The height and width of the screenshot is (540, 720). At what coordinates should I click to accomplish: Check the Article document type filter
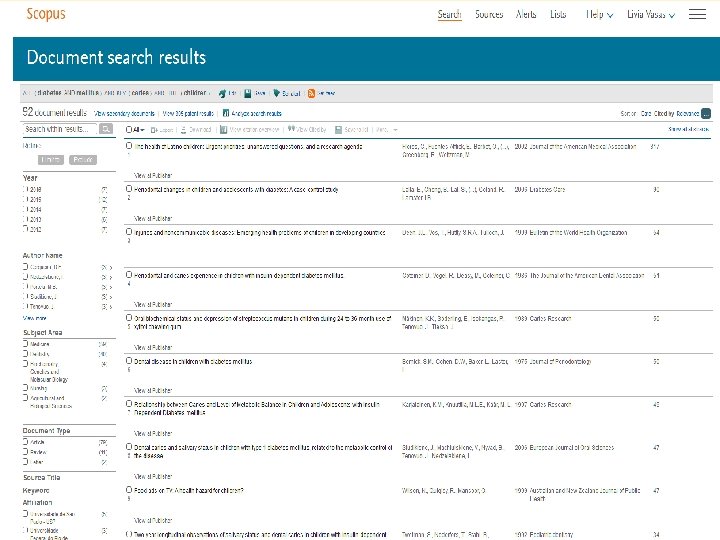[x=25, y=442]
